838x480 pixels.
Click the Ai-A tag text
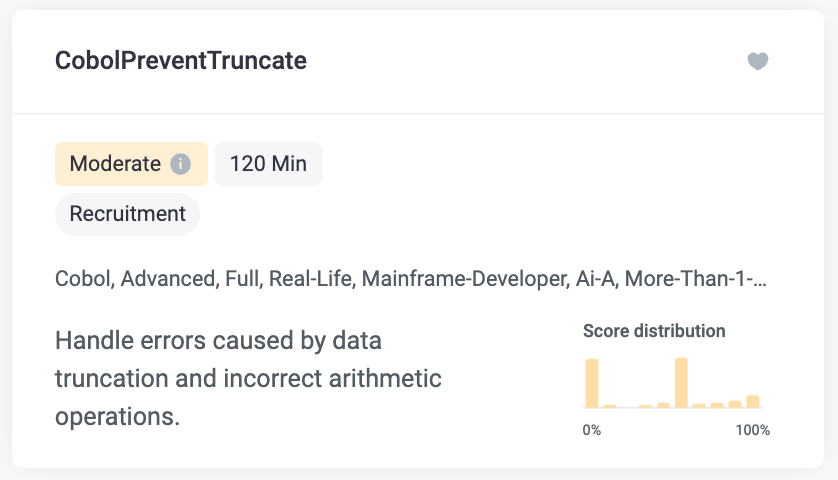pos(596,279)
